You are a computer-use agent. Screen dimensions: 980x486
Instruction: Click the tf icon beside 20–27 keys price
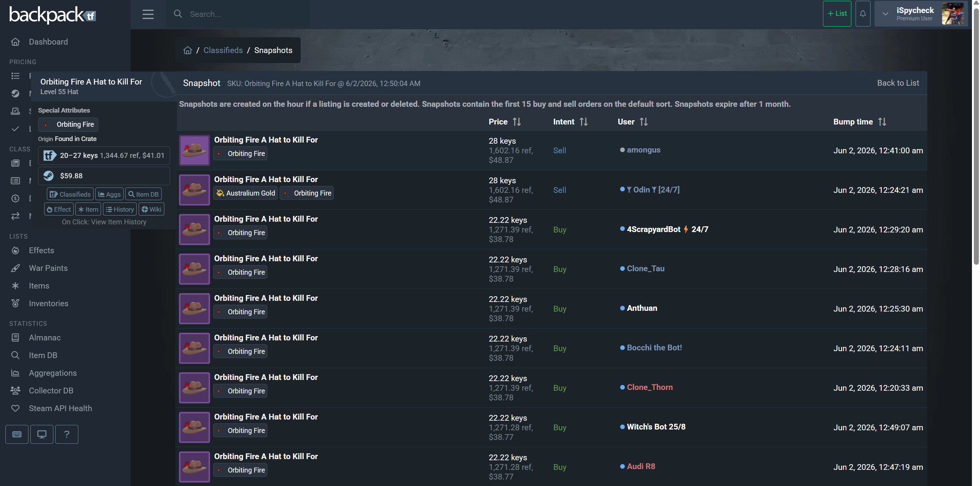tap(50, 156)
